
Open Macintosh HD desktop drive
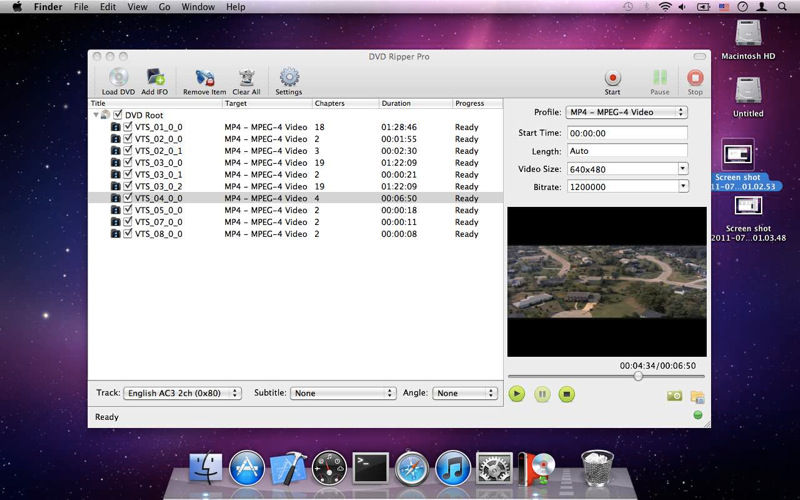(748, 34)
